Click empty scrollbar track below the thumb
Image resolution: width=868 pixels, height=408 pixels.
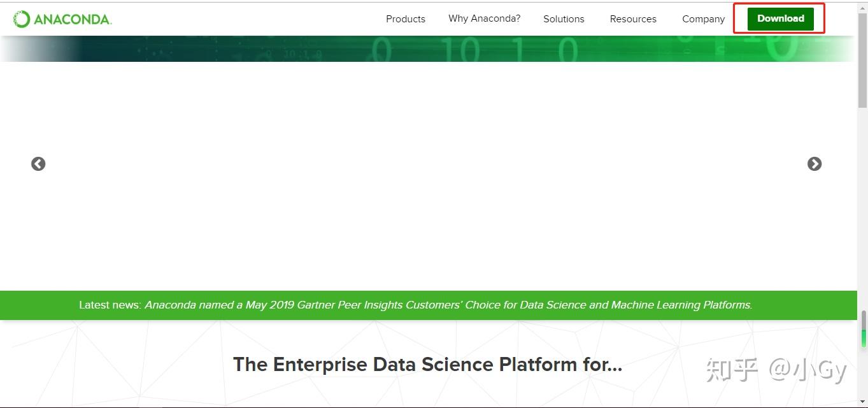coord(862,210)
